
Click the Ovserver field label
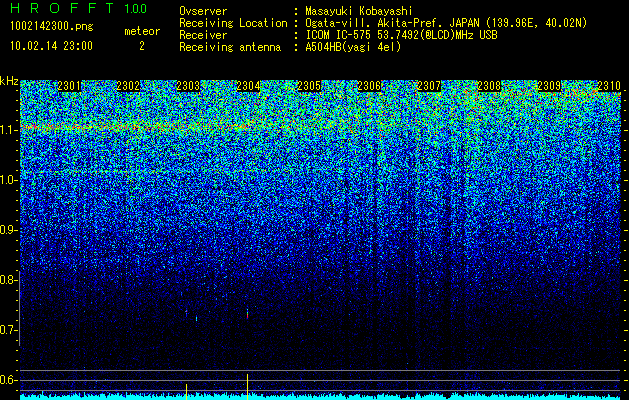point(203,11)
